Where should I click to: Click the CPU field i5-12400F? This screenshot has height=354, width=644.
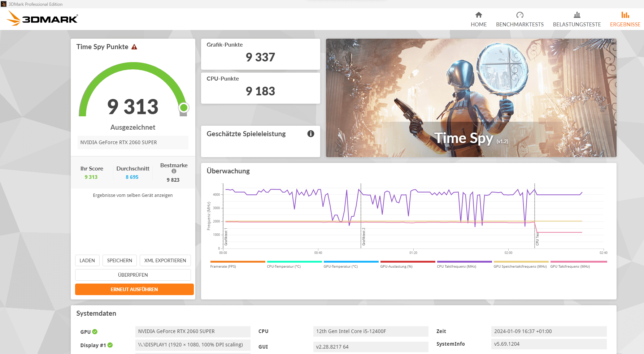tap(371, 332)
